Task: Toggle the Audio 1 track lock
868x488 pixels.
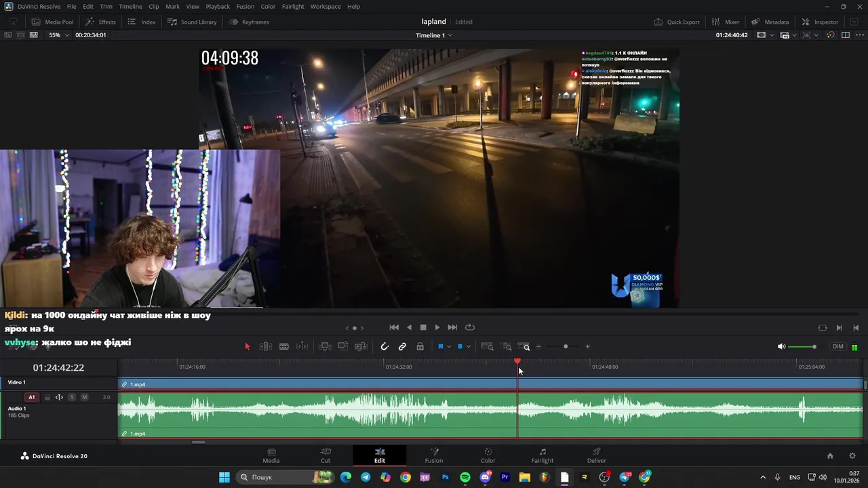Action: pyautogui.click(x=47, y=397)
